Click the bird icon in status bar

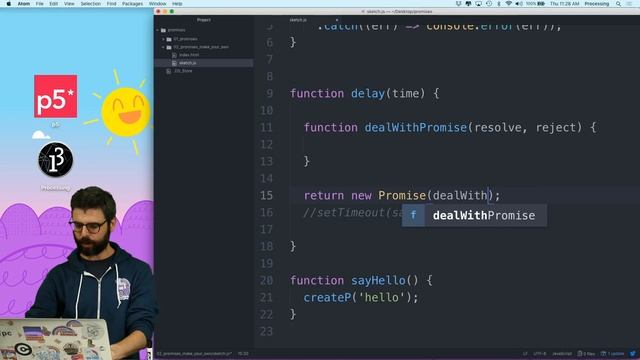(633, 354)
